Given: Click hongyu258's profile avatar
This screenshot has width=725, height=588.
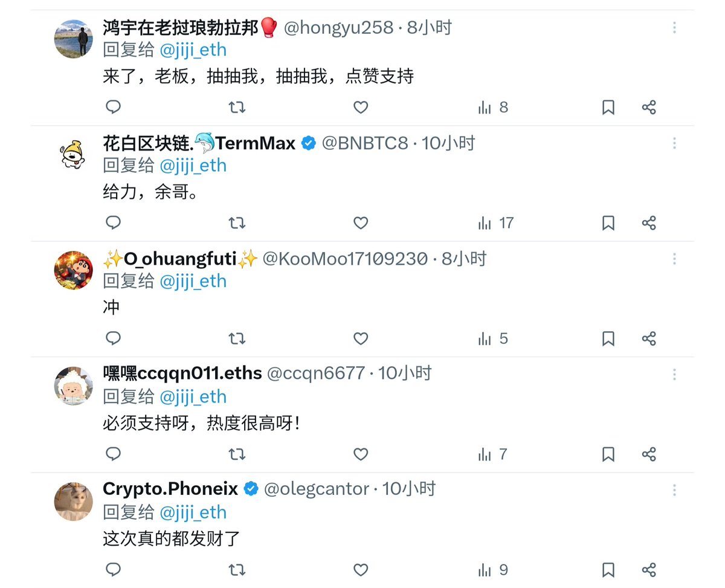Looking at the screenshot, I should [74, 39].
